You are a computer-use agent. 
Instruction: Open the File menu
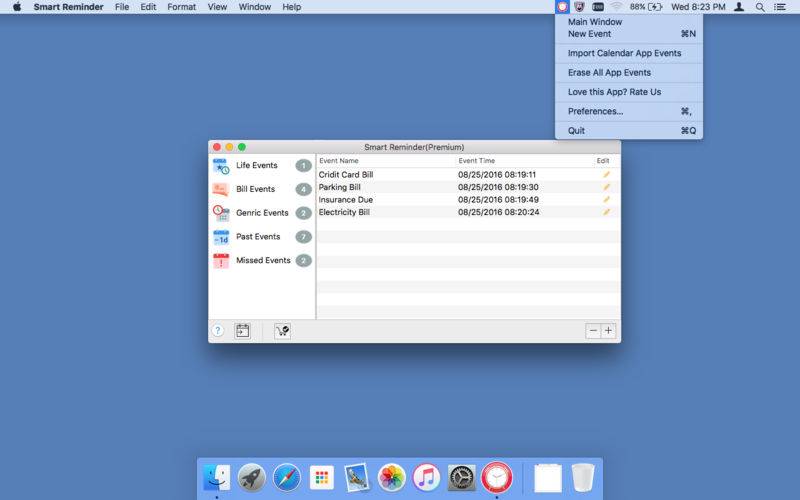(x=122, y=7)
